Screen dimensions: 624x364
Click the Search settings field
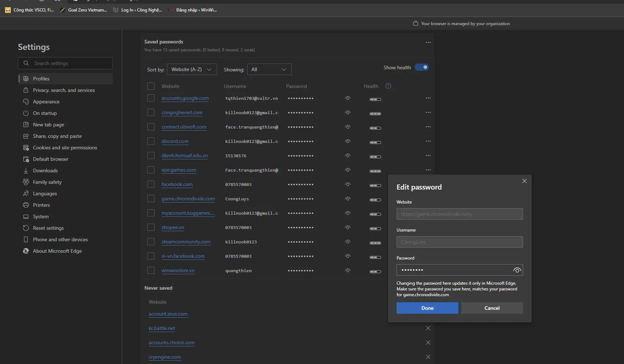pos(65,63)
